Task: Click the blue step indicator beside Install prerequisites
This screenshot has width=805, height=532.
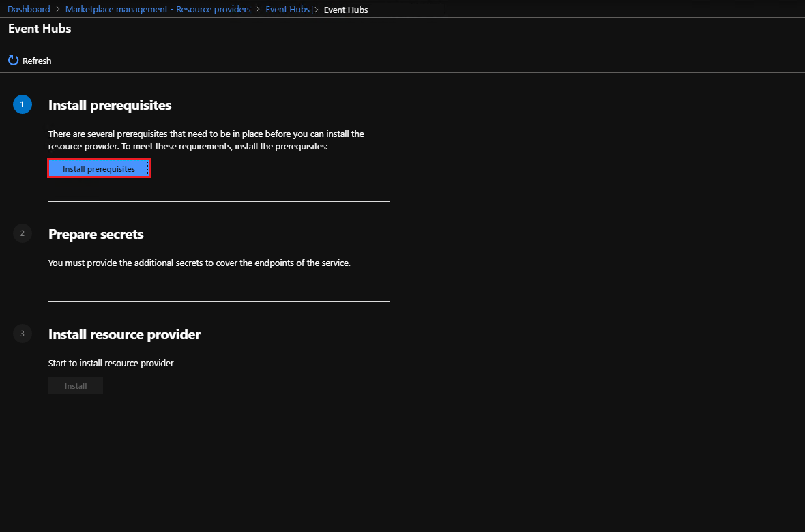Action: coord(22,104)
